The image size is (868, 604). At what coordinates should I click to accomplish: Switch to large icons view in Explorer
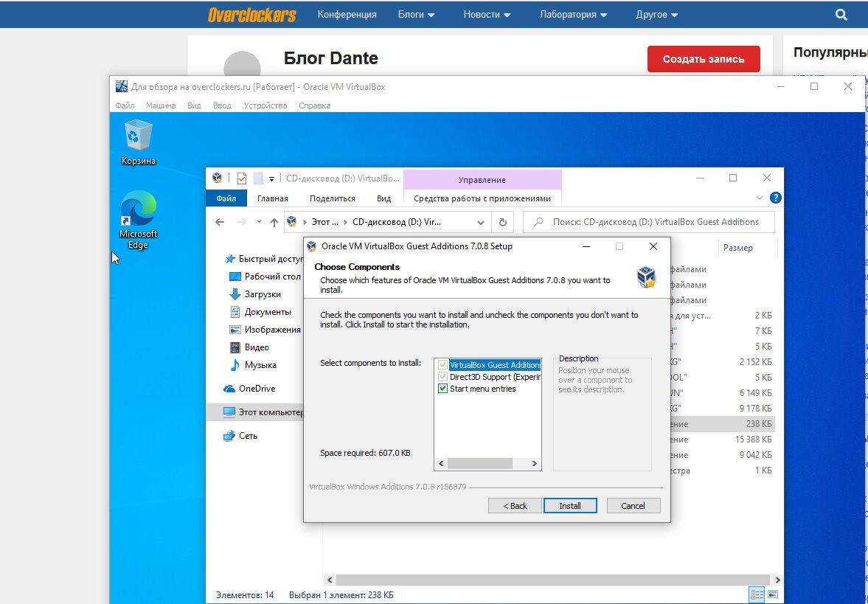click(772, 595)
